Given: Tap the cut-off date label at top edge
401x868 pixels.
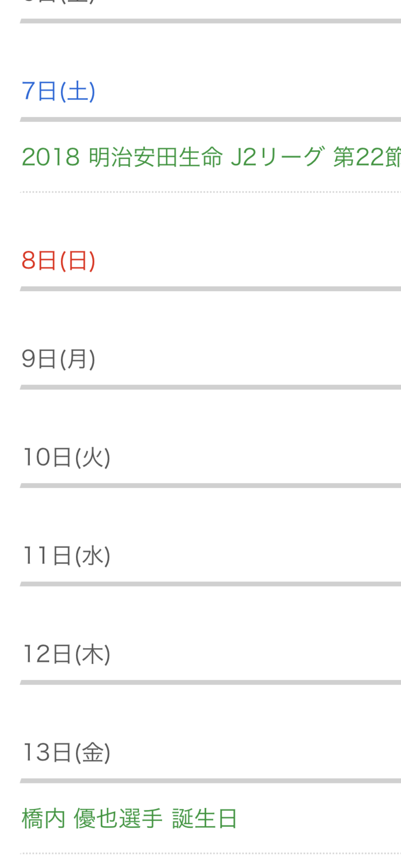Looking at the screenshot, I should pos(58,1).
